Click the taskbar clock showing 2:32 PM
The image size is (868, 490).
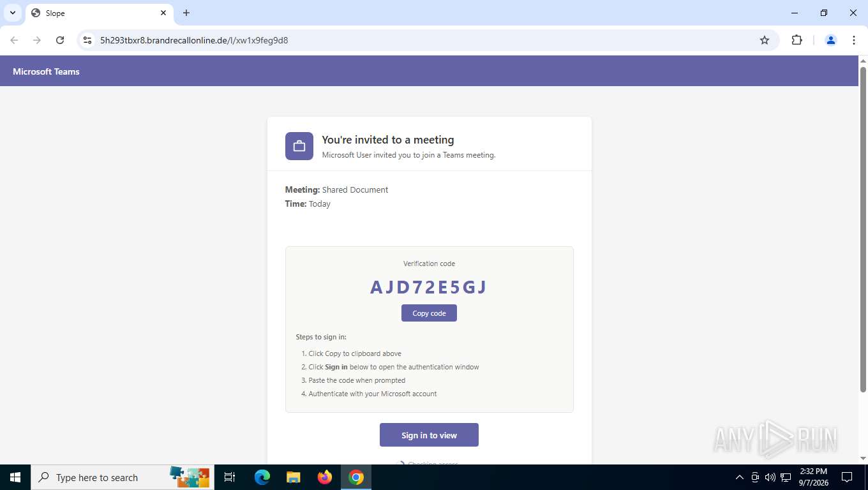tap(812, 477)
